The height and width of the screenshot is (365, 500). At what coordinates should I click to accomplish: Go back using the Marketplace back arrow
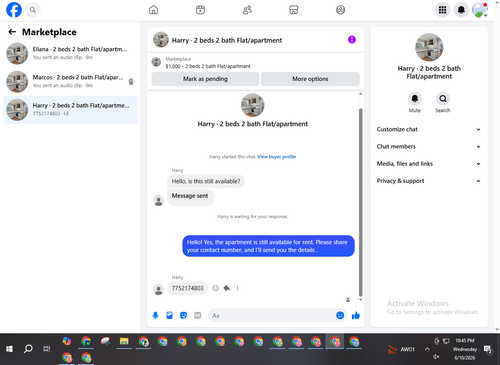[12, 32]
